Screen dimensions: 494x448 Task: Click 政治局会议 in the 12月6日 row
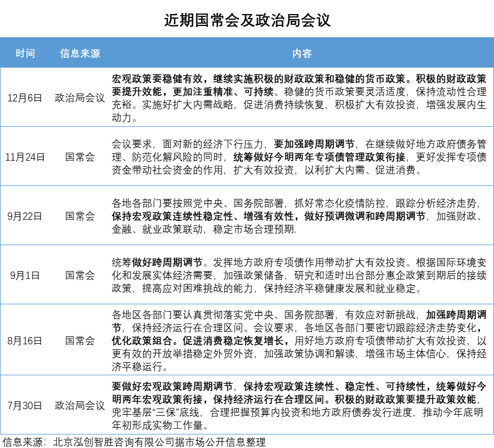click(80, 97)
